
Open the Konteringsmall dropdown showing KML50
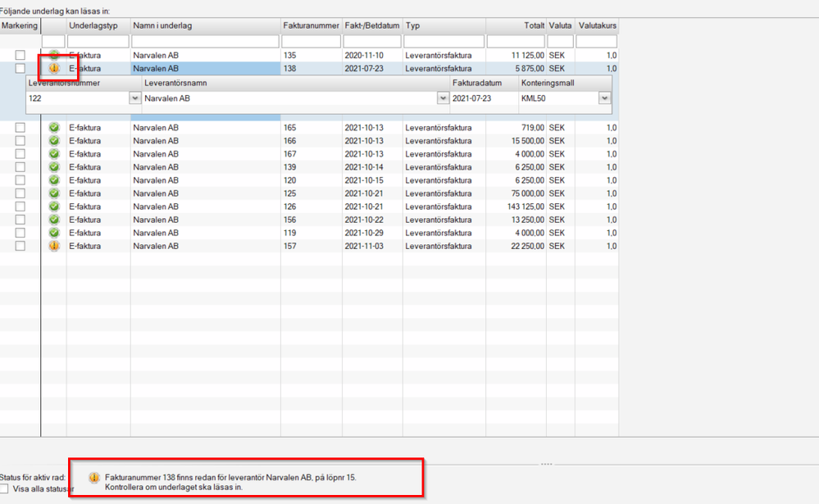(604, 98)
